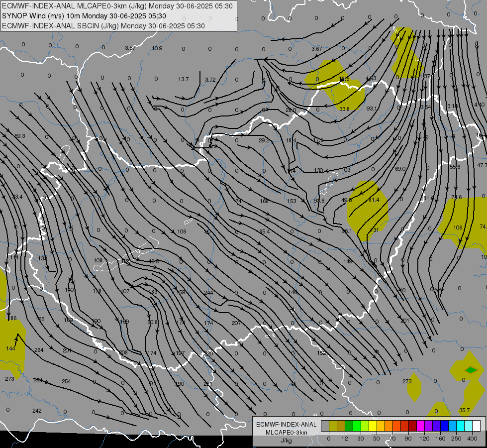
Task: Click the pure blue legend swatch
Action: (x=444, y=426)
